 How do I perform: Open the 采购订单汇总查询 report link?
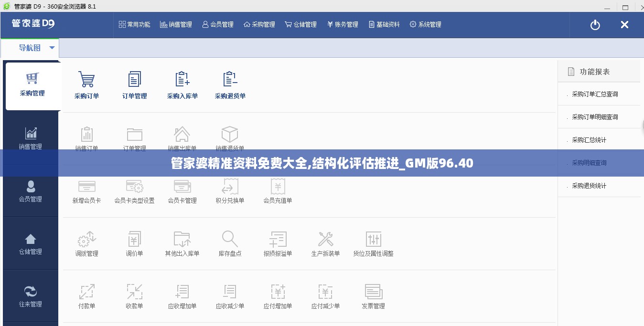(x=595, y=94)
